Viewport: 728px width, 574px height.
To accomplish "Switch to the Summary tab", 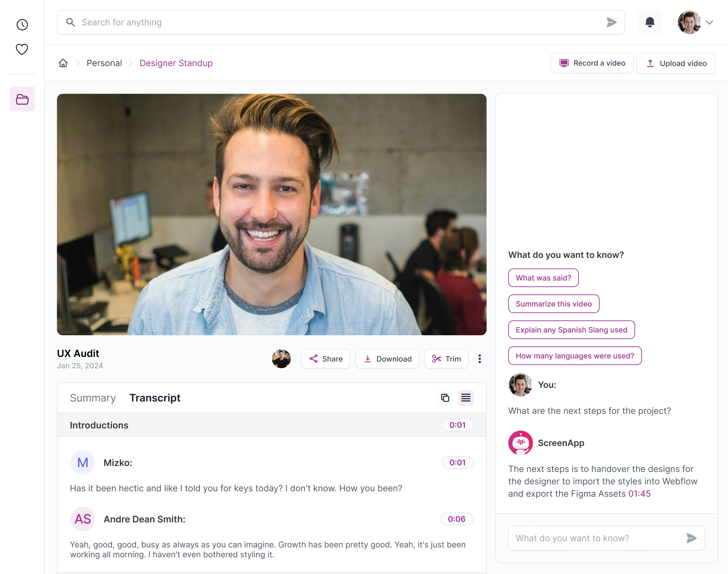I will [93, 397].
